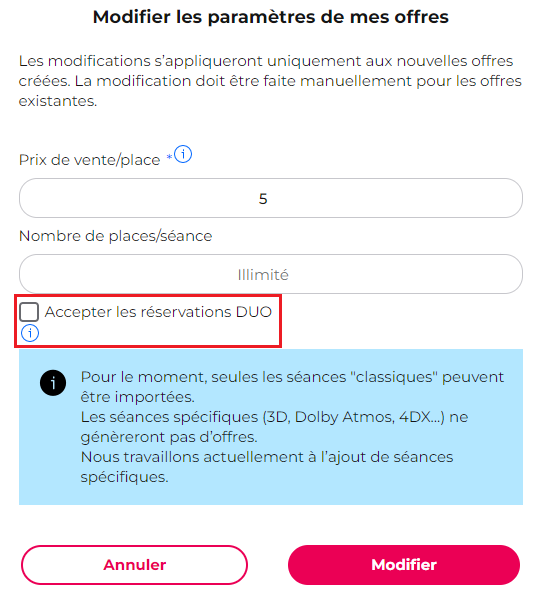Click the notice sentence starting Nous travaillons actuellement
541x595 pixels.
267,467
